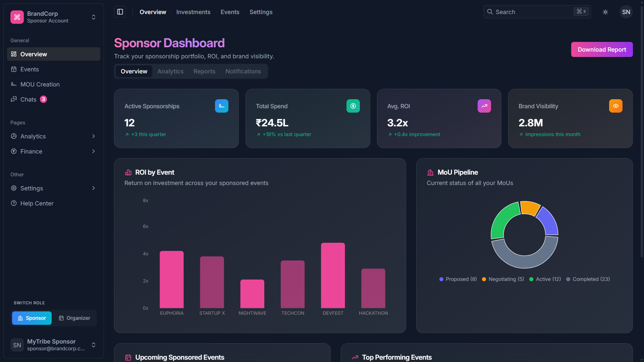Select the Overview dashboard tab
The width and height of the screenshot is (644, 362).
[x=134, y=71]
